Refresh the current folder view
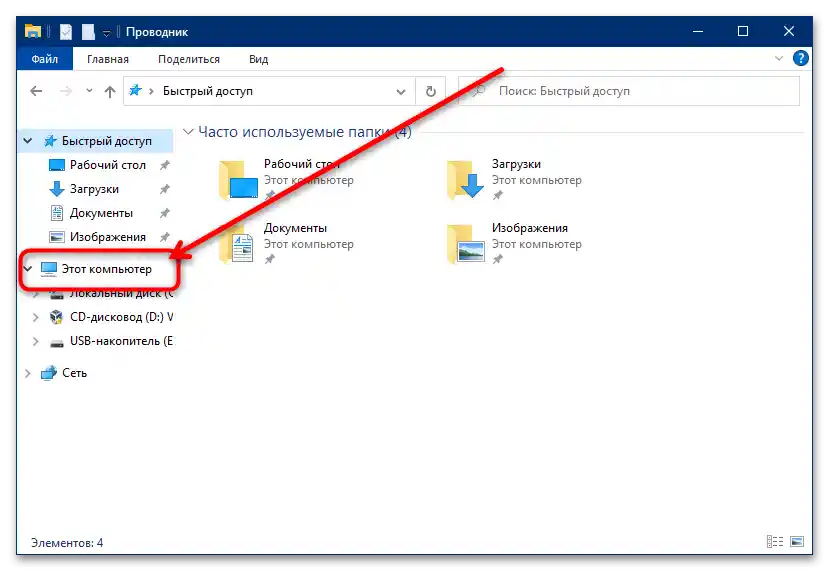Screen dimensions: 829x571 [430, 91]
